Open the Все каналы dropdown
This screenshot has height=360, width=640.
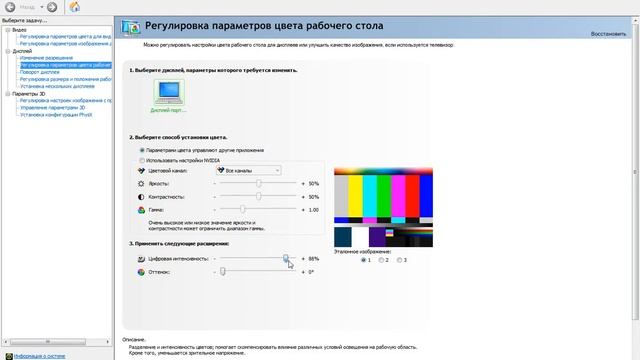[x=249, y=170]
